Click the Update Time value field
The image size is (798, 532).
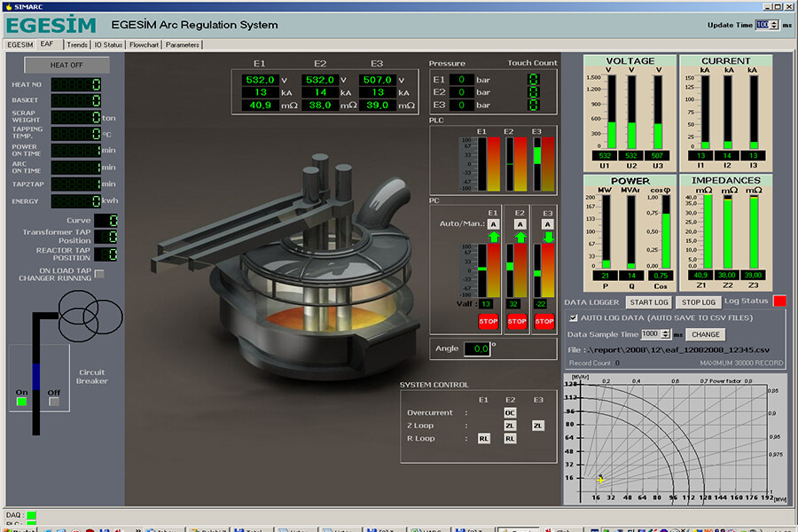tap(763, 25)
